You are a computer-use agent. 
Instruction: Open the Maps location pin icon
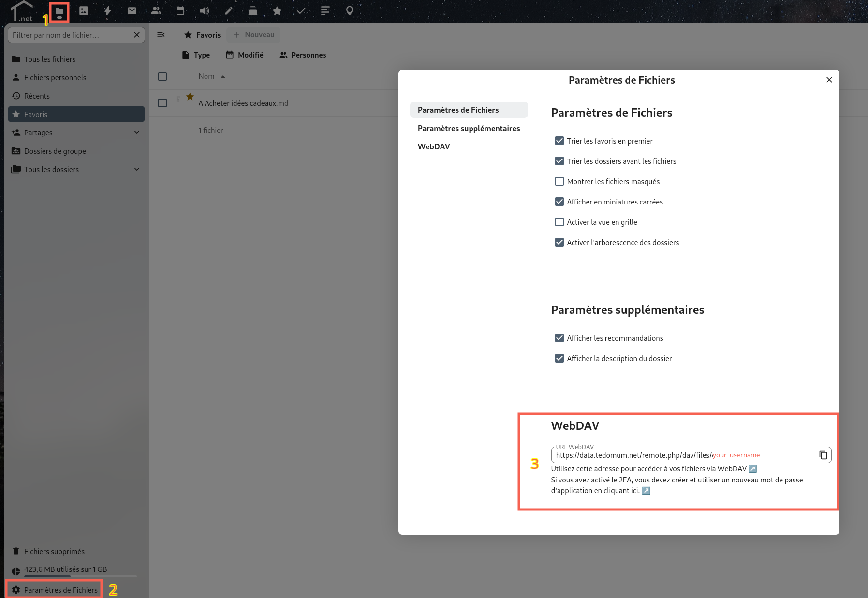(x=350, y=11)
